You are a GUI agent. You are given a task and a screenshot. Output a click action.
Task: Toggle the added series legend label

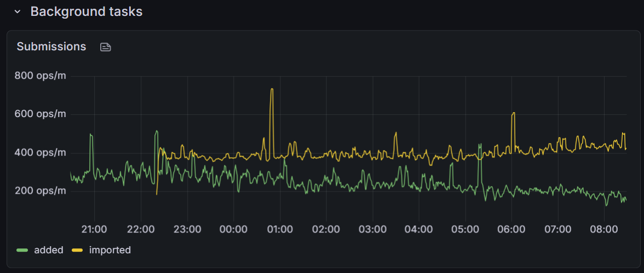(x=48, y=250)
